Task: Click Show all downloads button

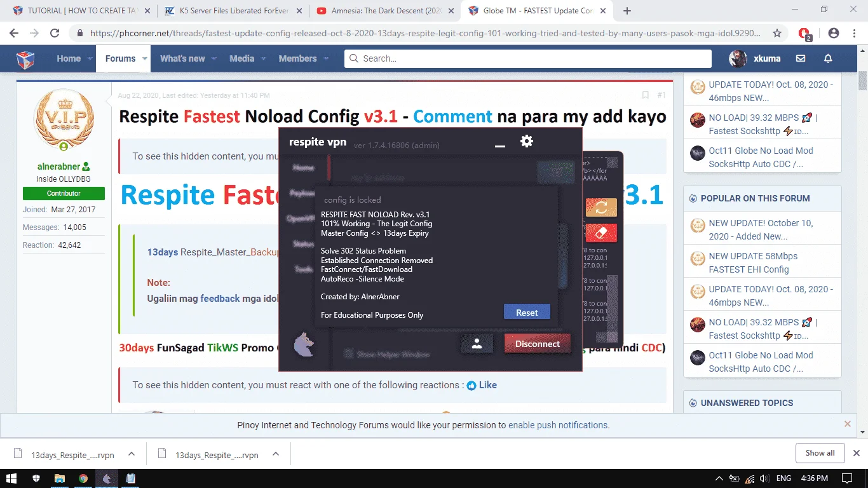Action: point(820,453)
